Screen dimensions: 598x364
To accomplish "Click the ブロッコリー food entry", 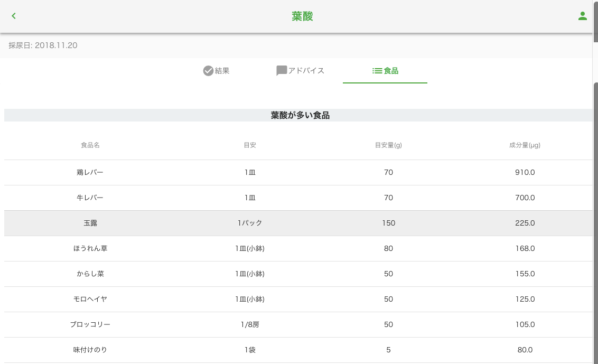I will (90, 324).
